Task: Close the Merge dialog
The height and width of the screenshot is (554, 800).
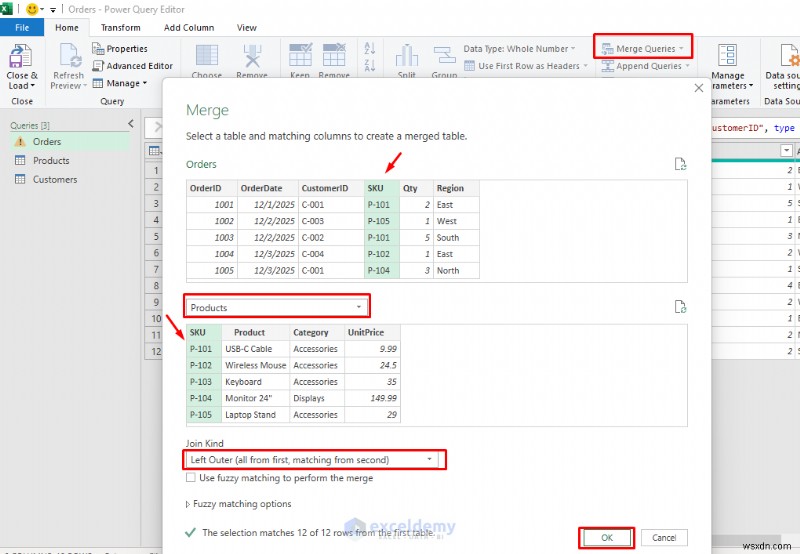Action: tap(698, 88)
